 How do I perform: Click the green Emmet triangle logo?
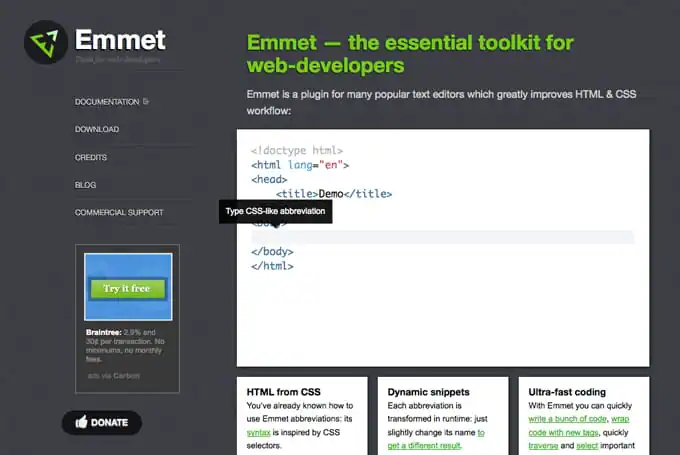(x=46, y=43)
